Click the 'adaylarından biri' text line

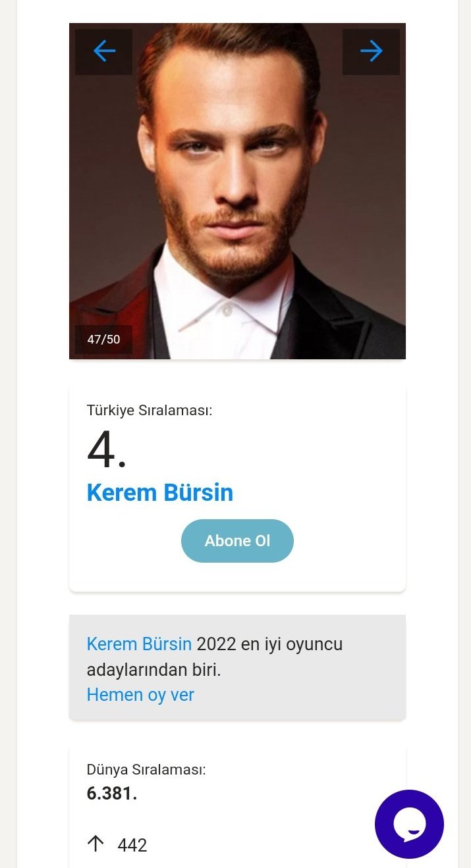coord(153,670)
